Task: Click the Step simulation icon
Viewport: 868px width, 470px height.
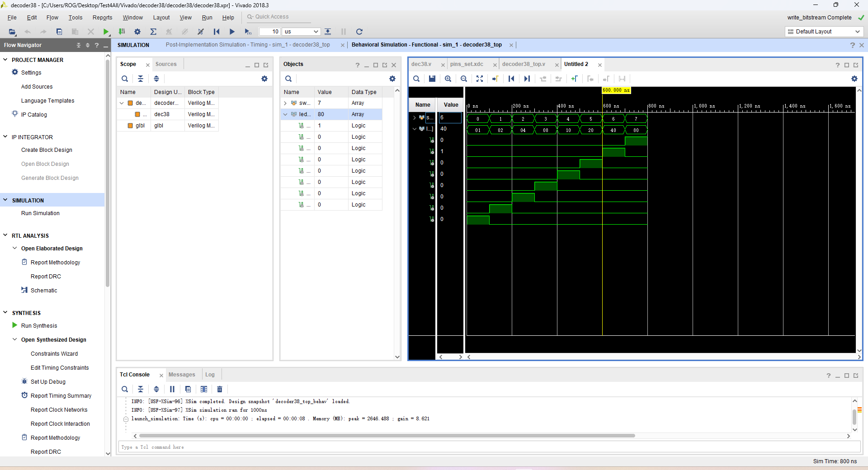Action: pyautogui.click(x=328, y=32)
